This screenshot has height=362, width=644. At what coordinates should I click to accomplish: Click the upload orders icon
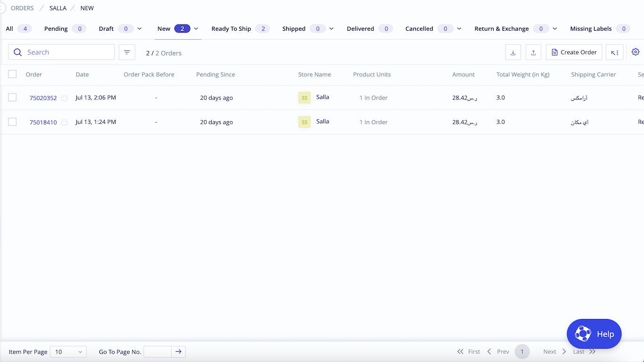click(x=533, y=52)
